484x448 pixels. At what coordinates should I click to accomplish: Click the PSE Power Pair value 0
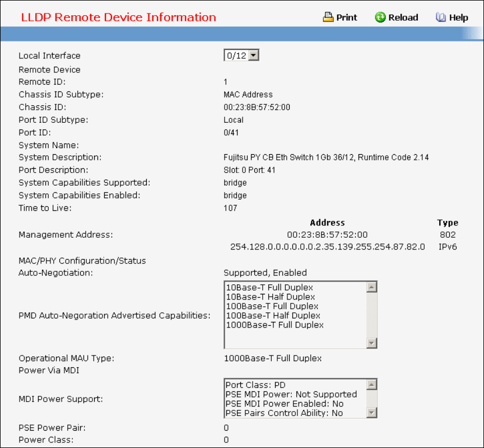pyautogui.click(x=226, y=428)
